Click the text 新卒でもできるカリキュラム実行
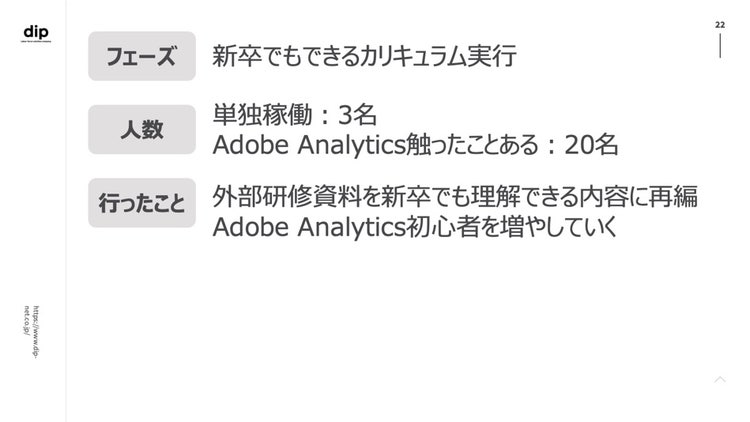 click(x=364, y=56)
